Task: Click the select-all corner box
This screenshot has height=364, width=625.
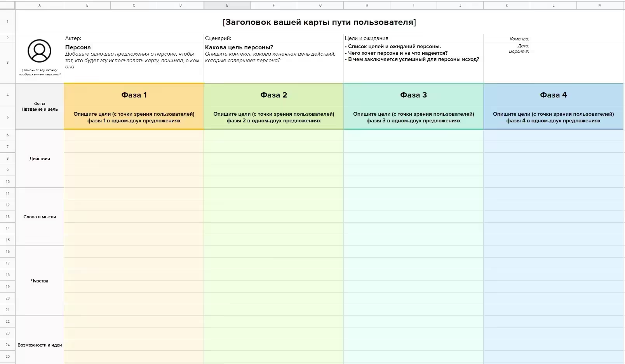Action: tap(7, 5)
